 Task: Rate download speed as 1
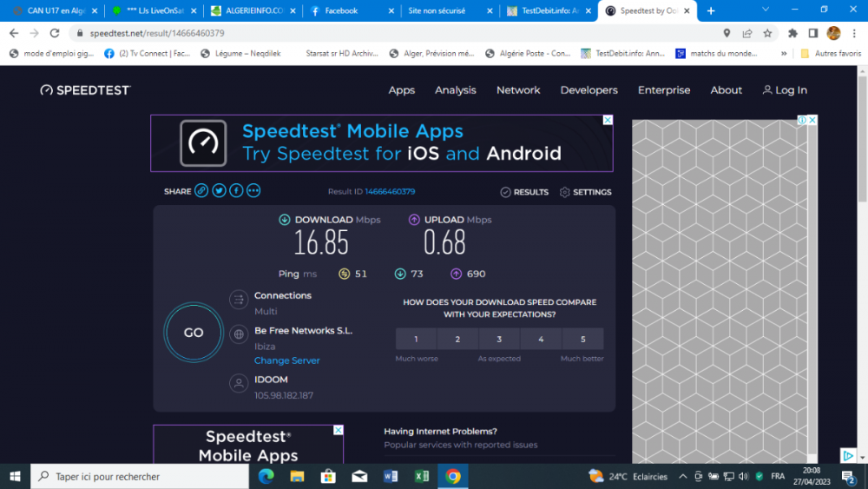click(x=416, y=339)
